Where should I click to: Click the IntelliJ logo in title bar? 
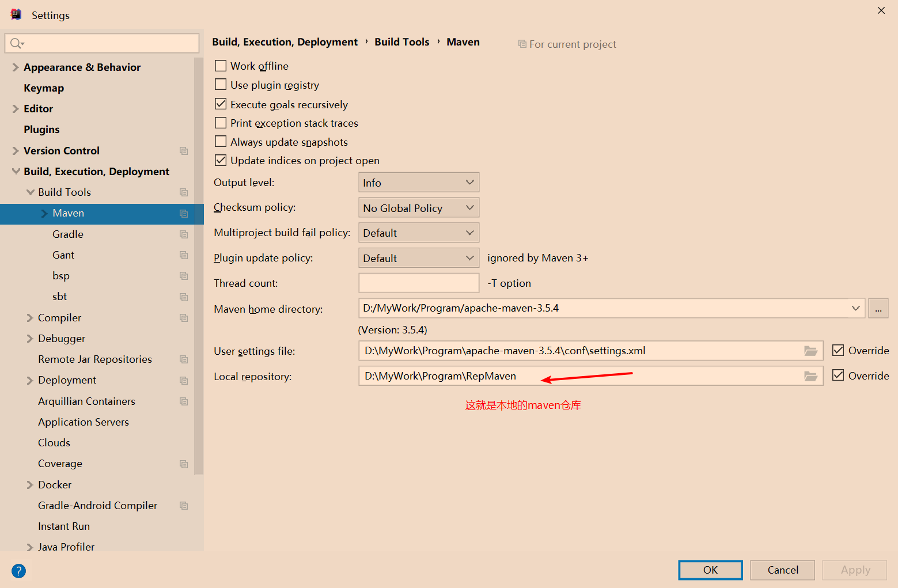(x=16, y=14)
